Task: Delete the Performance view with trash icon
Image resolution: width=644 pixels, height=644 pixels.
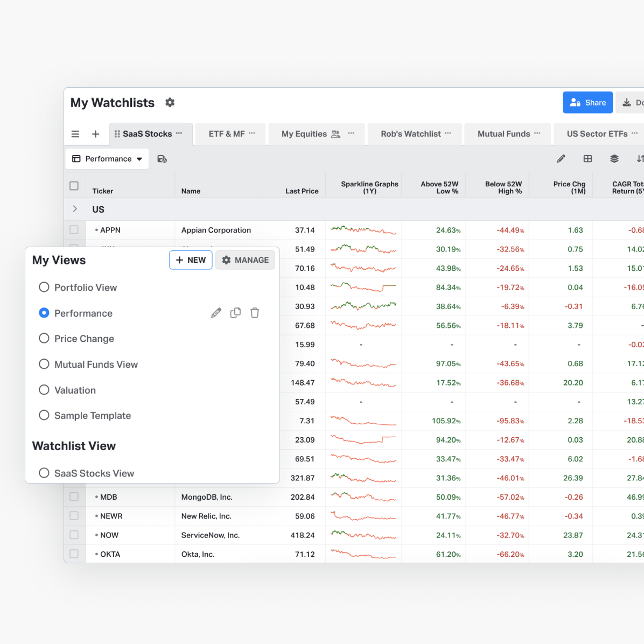Action: pos(255,313)
